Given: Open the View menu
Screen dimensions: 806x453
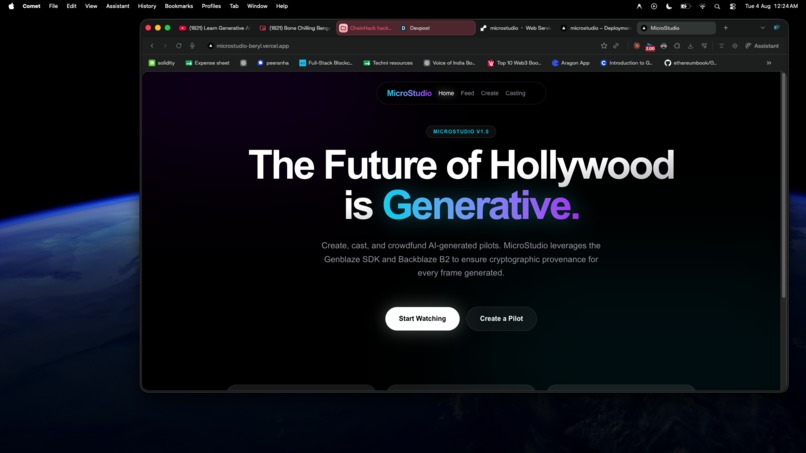Looking at the screenshot, I should click(91, 6).
